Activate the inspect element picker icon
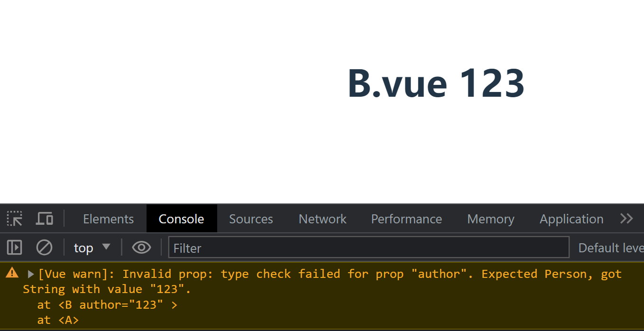This screenshot has width=644, height=331. pos(15,219)
